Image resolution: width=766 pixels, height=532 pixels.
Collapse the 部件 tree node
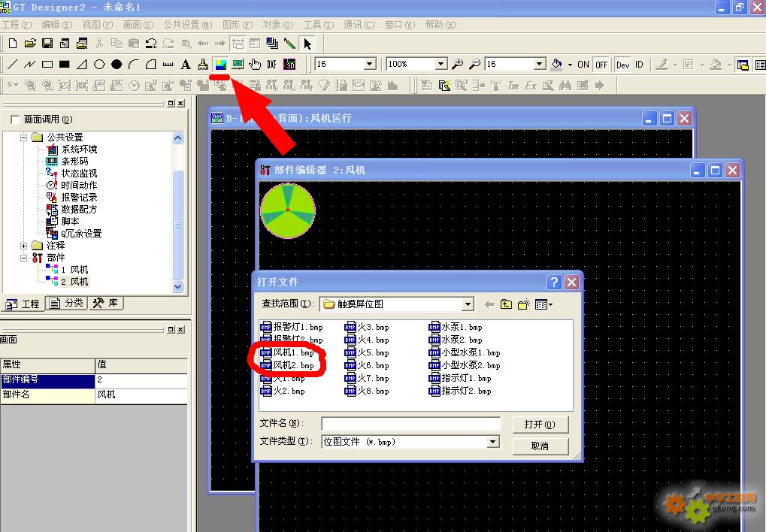23,258
